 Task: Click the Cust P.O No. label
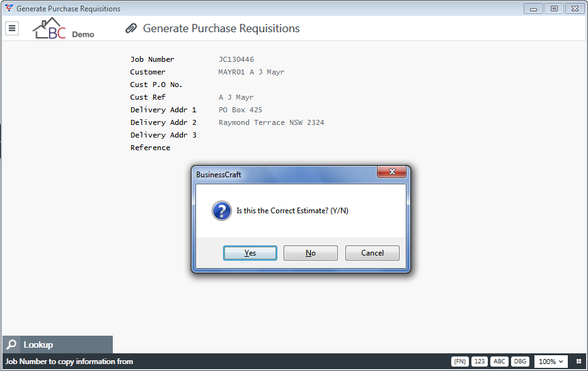pos(156,85)
